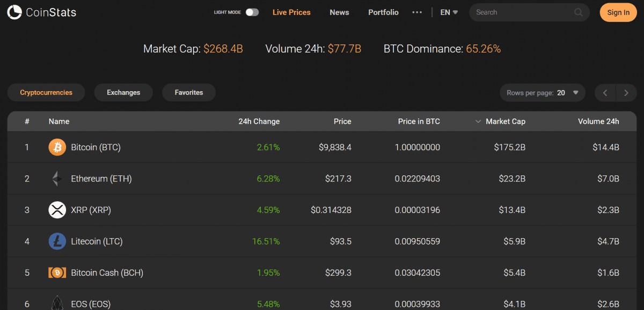644x310 pixels.
Task: Open EOS (EOS) name link
Action: pyautogui.click(x=91, y=304)
